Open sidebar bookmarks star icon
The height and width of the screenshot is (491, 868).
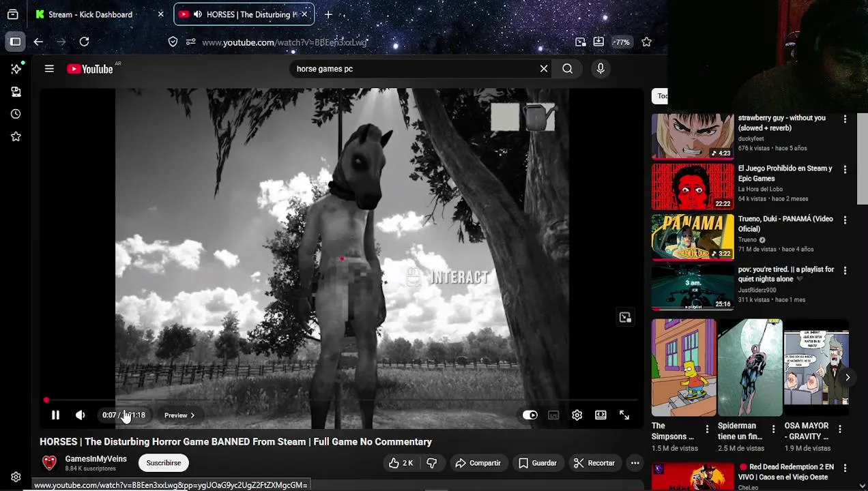point(16,136)
